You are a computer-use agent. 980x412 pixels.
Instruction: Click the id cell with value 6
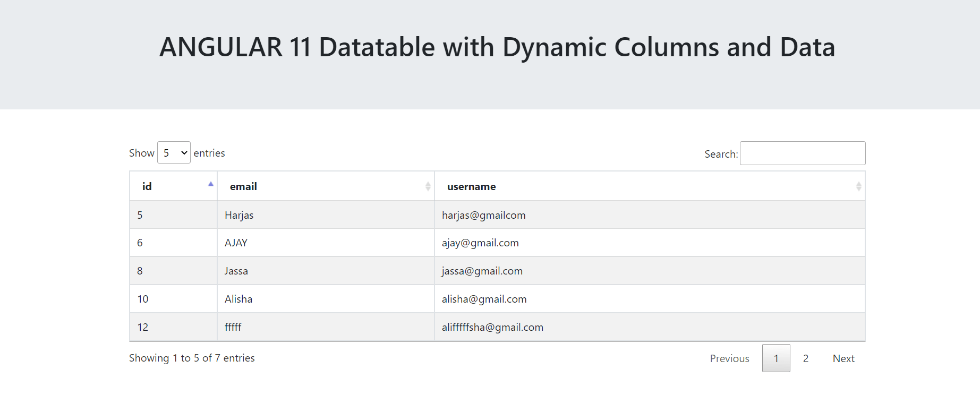pyautogui.click(x=173, y=243)
